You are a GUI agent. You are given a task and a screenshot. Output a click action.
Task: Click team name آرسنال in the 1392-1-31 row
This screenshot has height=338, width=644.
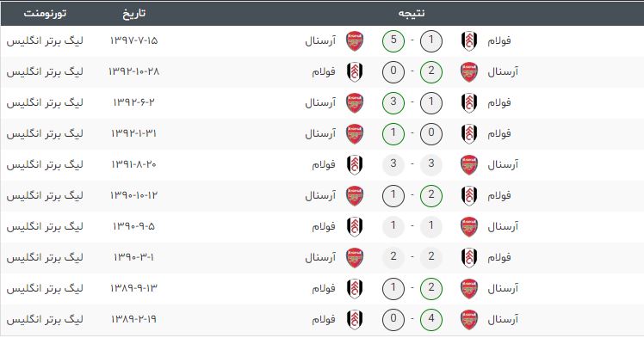[320, 133]
